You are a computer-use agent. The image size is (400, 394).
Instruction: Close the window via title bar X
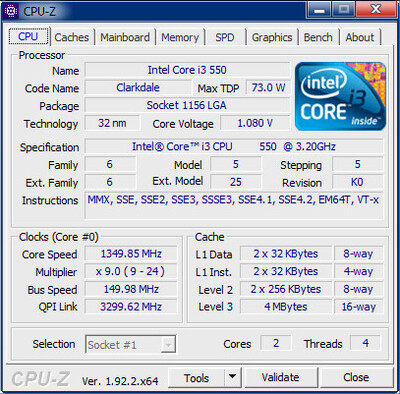pos(376,10)
